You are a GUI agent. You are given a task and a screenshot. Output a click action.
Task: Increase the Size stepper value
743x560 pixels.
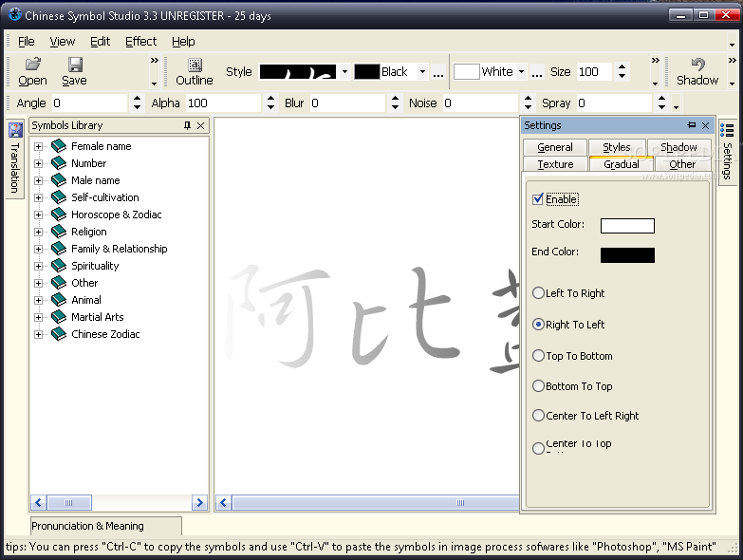tap(622, 67)
